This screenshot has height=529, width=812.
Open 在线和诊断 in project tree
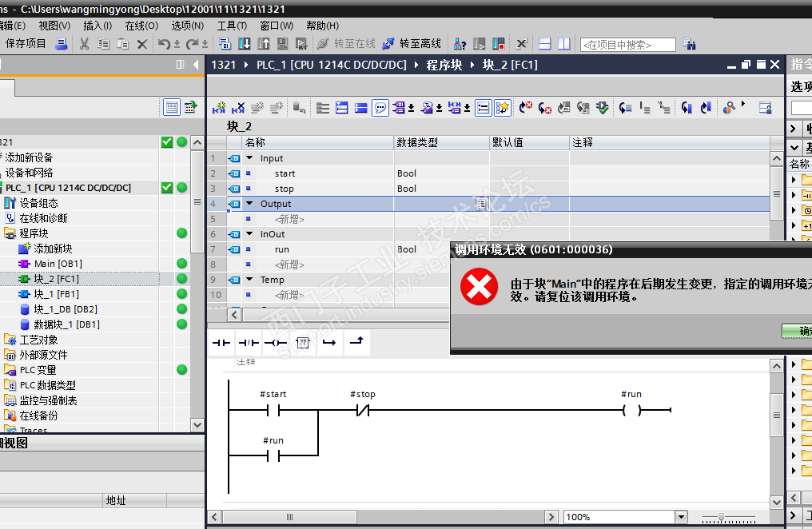tap(43, 218)
